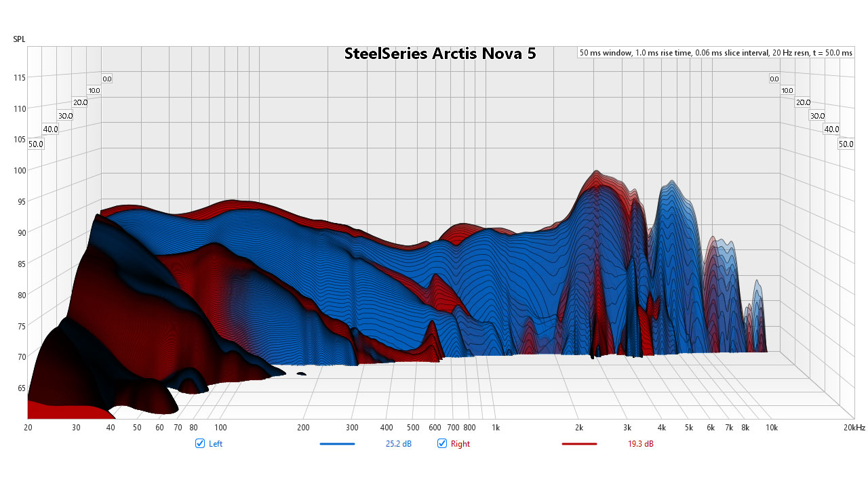868x488 pixels.
Task: Click the 65 SPL axis value
Action: (x=22, y=388)
